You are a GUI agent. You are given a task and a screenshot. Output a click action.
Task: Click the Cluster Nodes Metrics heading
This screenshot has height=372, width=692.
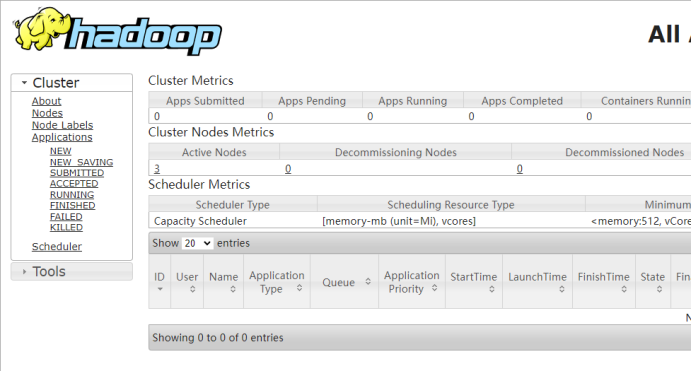tap(211, 132)
